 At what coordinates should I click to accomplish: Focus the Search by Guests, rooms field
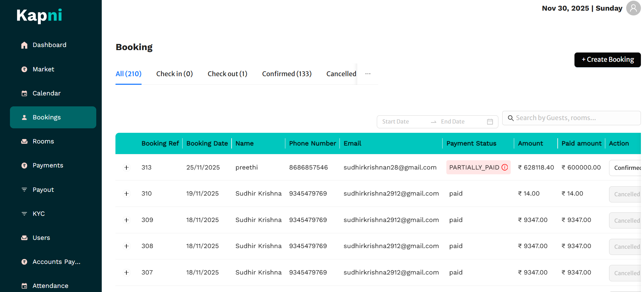pyautogui.click(x=575, y=118)
